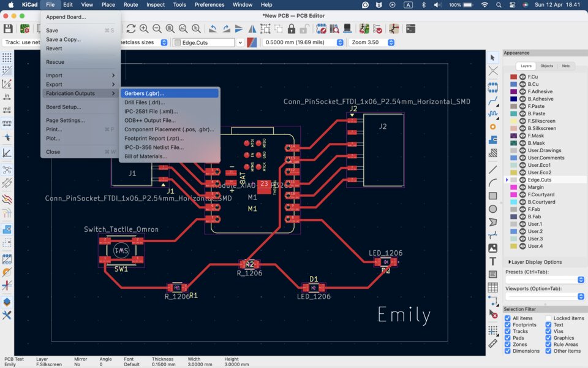Select the Tune Track Length tool
The width and height of the screenshot is (588, 368).
click(x=492, y=113)
